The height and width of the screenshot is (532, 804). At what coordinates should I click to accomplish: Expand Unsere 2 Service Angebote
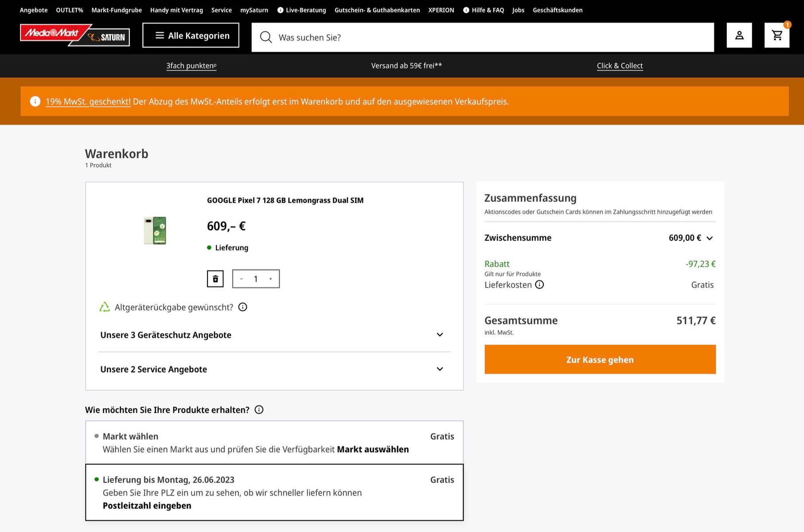point(439,369)
